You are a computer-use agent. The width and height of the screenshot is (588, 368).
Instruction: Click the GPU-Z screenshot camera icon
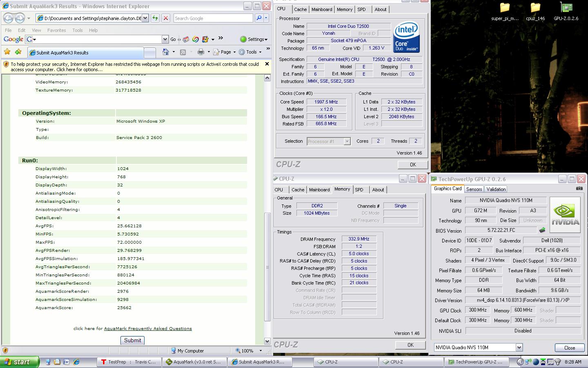point(579,188)
